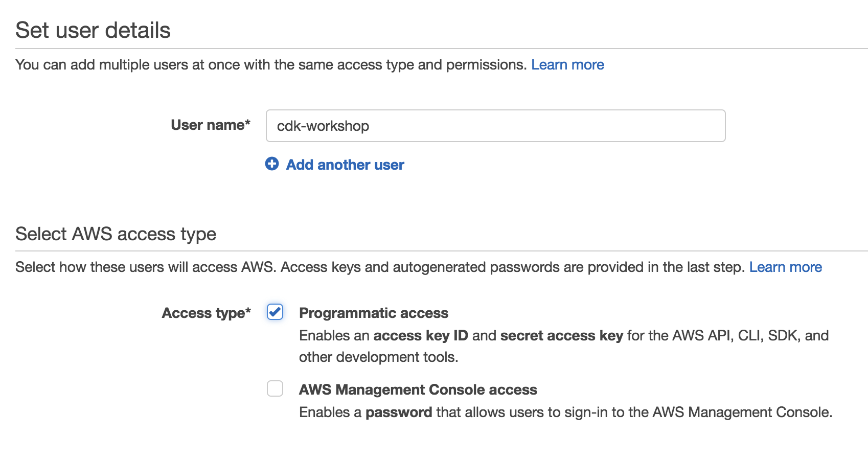Click the blue plus icon beside Add another user
The height and width of the screenshot is (459, 868).
(272, 164)
